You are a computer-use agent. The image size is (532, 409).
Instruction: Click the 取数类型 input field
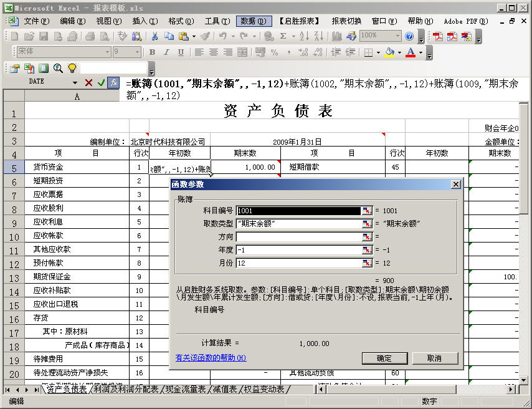(x=298, y=224)
